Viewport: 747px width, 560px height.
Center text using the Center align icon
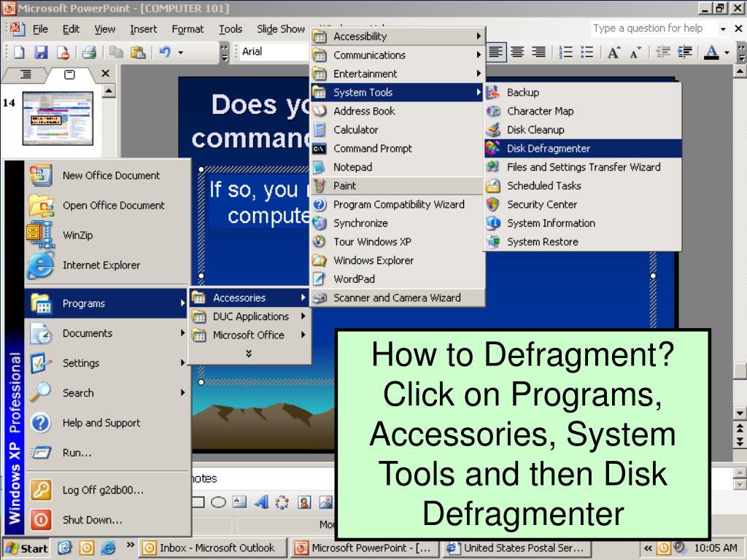coord(517,52)
